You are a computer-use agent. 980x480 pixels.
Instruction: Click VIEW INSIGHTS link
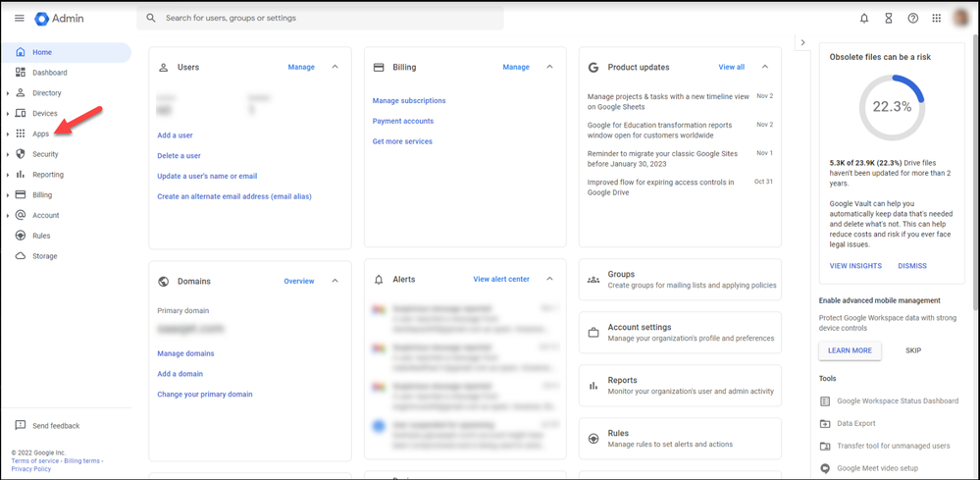855,266
